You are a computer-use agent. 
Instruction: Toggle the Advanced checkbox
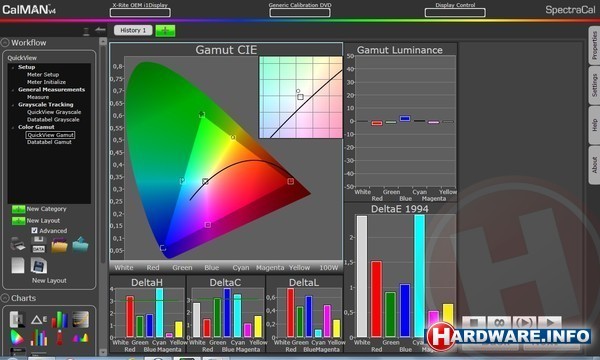point(34,230)
